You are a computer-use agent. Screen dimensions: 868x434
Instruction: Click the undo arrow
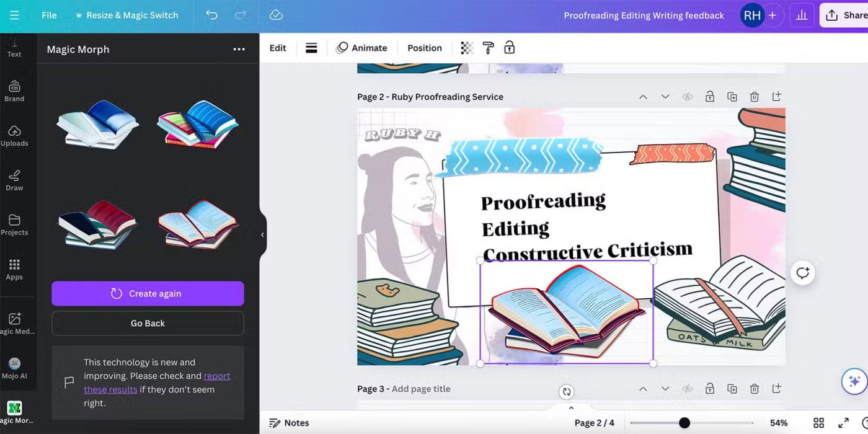[211, 15]
